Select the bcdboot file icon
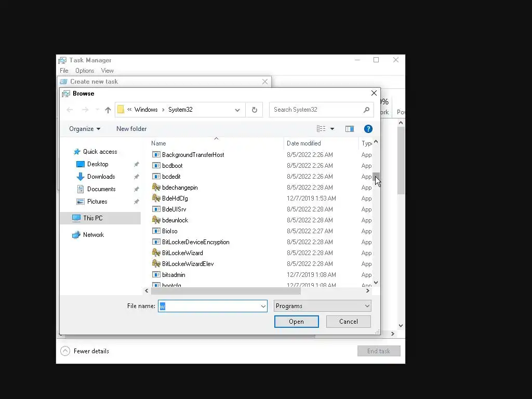 click(x=156, y=166)
